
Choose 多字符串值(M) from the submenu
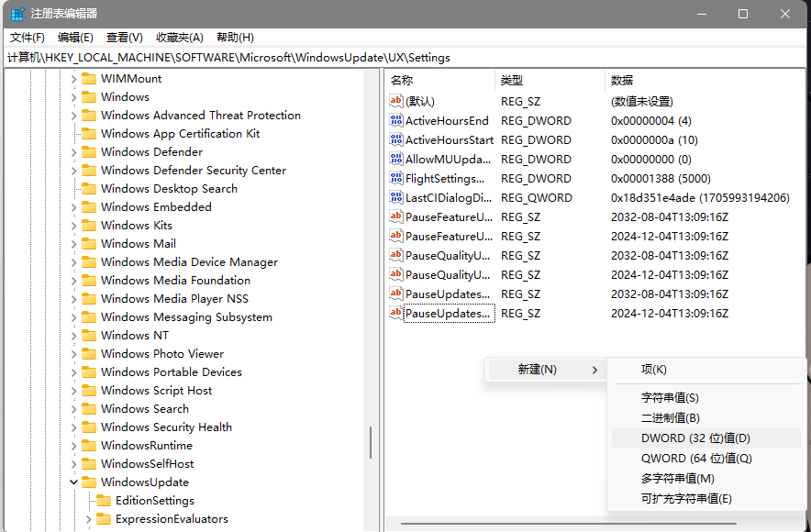[x=706, y=479]
